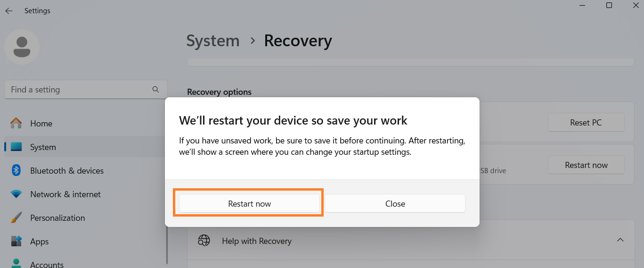This screenshot has width=644, height=268.
Task: Click the user profile avatar icon
Action: (x=22, y=47)
